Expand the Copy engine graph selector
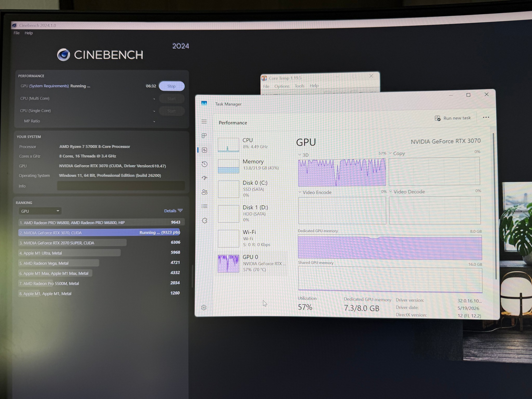Screen dimensions: 532x399 pos(397,153)
